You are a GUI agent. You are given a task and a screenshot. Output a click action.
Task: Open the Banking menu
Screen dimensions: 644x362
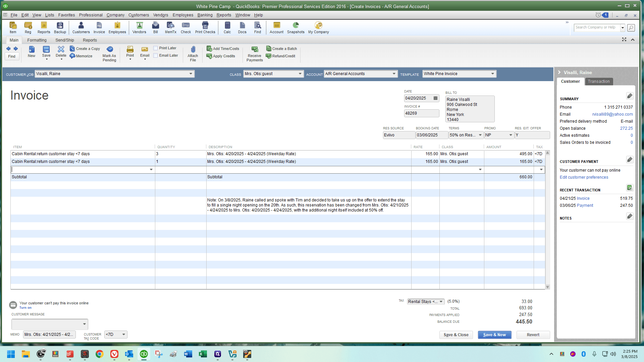(205, 15)
